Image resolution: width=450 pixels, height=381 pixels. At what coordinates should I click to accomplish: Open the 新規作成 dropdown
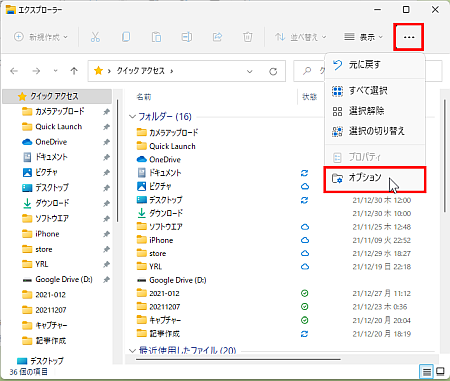pyautogui.click(x=41, y=37)
